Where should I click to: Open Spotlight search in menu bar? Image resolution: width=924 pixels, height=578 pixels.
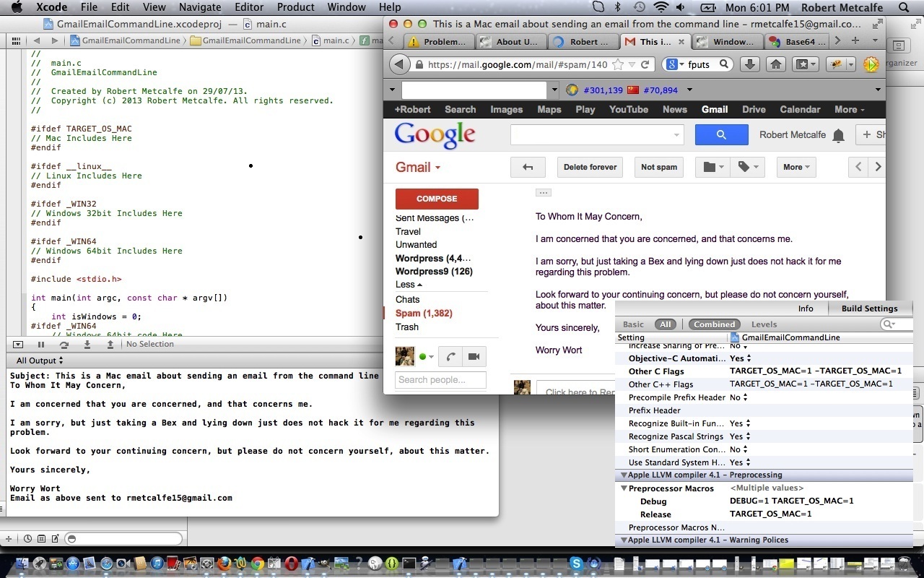coord(904,7)
